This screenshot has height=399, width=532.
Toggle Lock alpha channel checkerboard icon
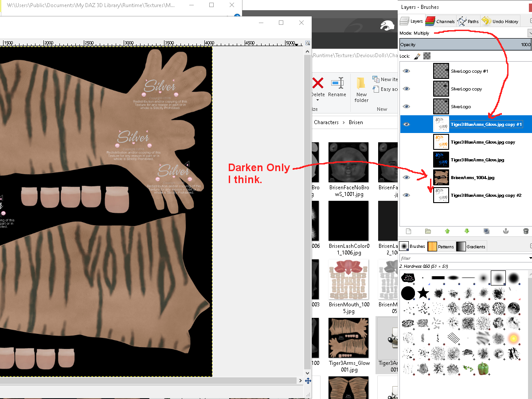(x=426, y=56)
